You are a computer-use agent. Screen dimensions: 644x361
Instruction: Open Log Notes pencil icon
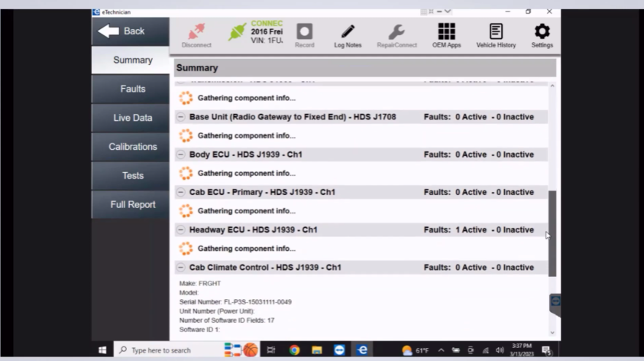(348, 35)
